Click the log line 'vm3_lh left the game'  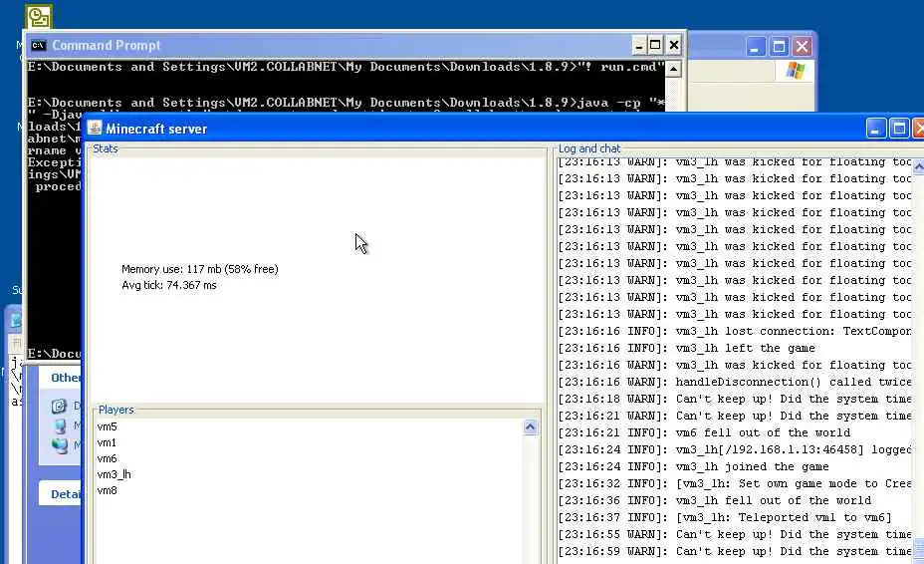tap(687, 348)
